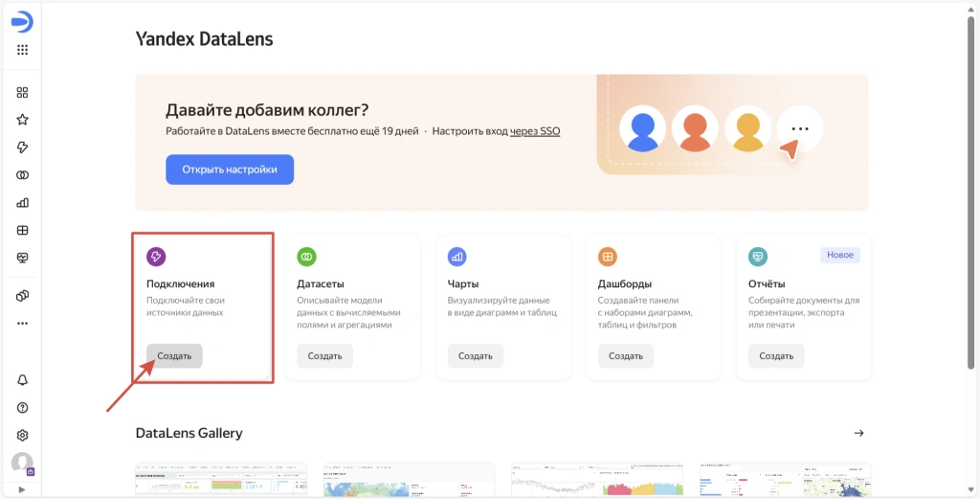Image resolution: width=980 pixels, height=499 pixels.
Task: Click 'Создать' under Датасеты card
Action: coord(325,356)
